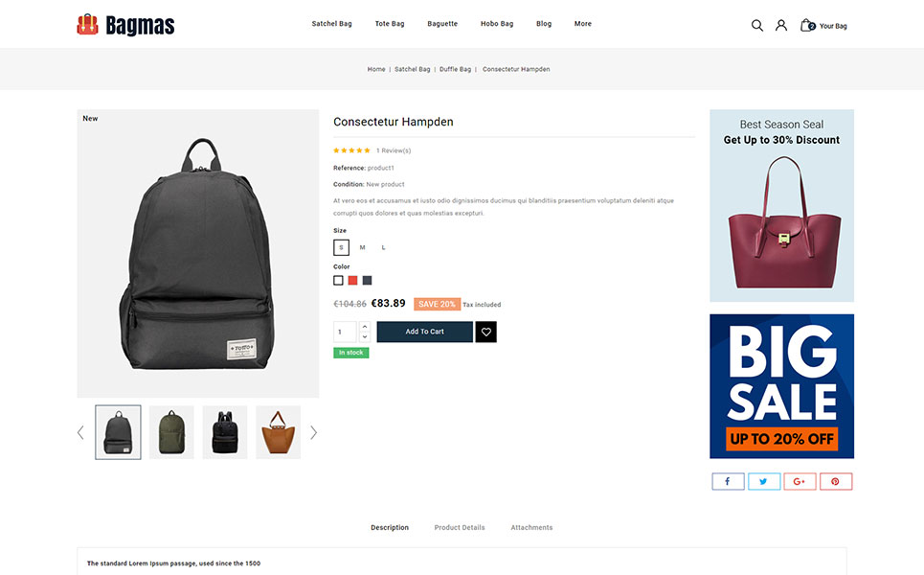This screenshot has height=575, width=924.
Task: Increase quantity with up arrow
Action: coord(365,327)
